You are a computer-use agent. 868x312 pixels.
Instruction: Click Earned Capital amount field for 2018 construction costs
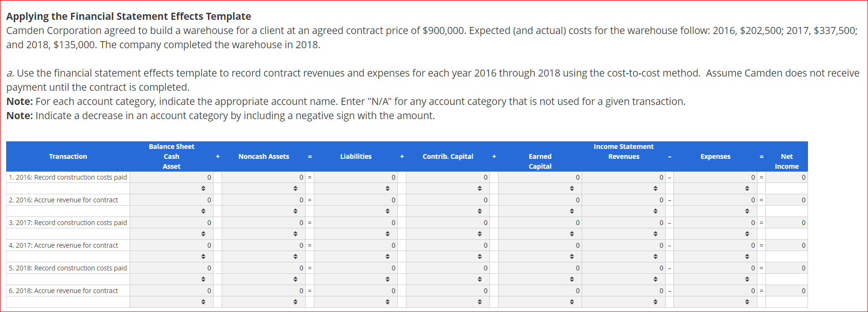(540, 268)
